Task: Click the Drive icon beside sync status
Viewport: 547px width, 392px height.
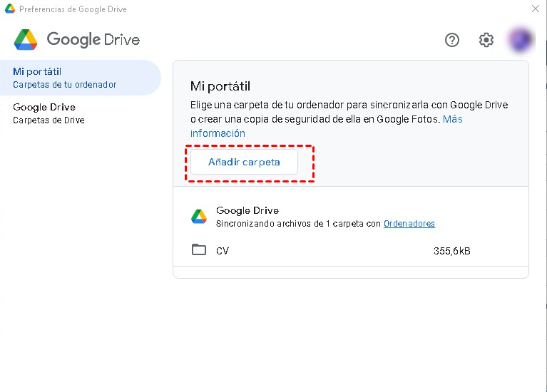Action: tap(199, 217)
